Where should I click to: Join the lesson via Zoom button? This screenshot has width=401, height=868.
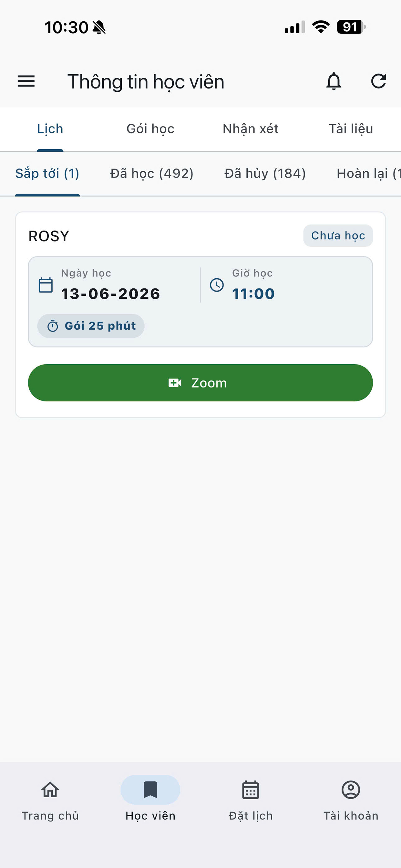coord(200,383)
